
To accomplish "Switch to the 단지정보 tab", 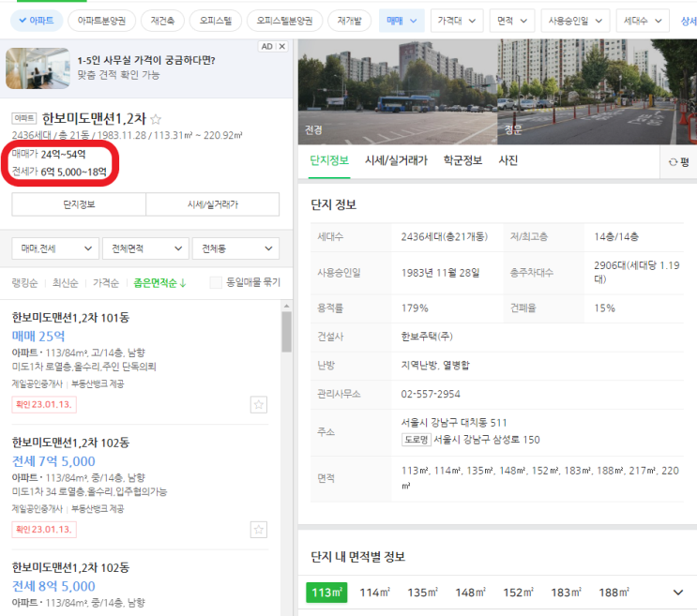I will [329, 160].
